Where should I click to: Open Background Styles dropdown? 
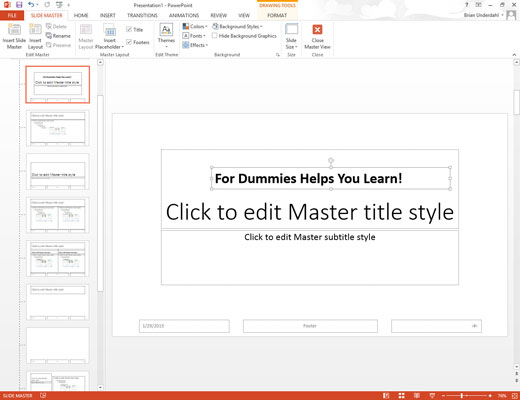(237, 26)
